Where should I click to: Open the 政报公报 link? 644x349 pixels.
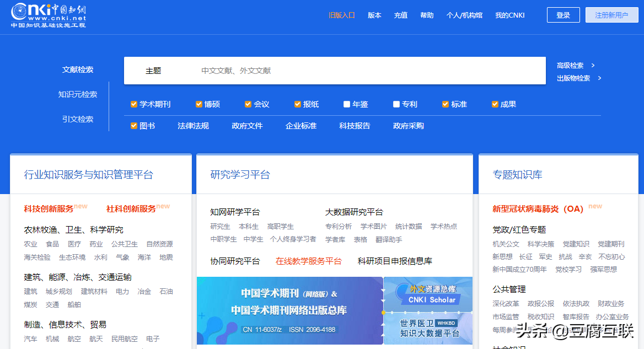click(x=540, y=304)
